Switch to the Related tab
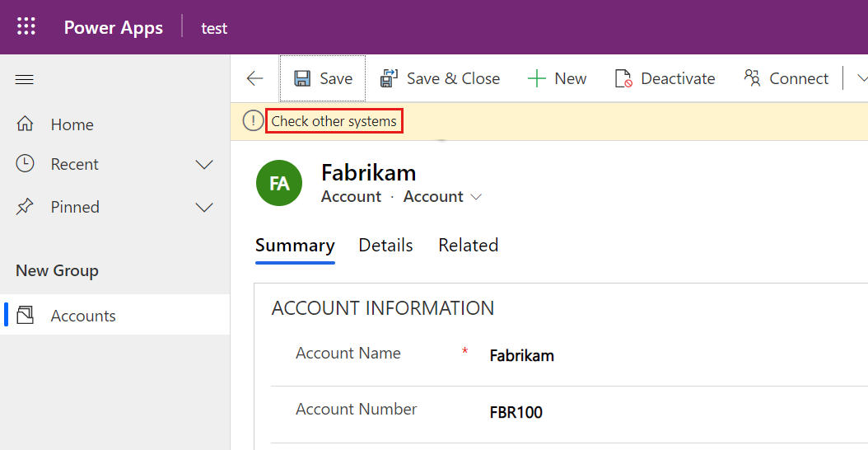 [x=468, y=246]
